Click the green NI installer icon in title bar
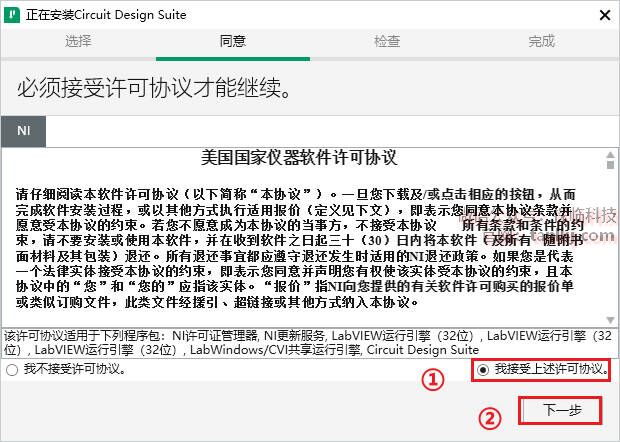Image resolution: width=620 pixels, height=442 pixels. click(11, 15)
